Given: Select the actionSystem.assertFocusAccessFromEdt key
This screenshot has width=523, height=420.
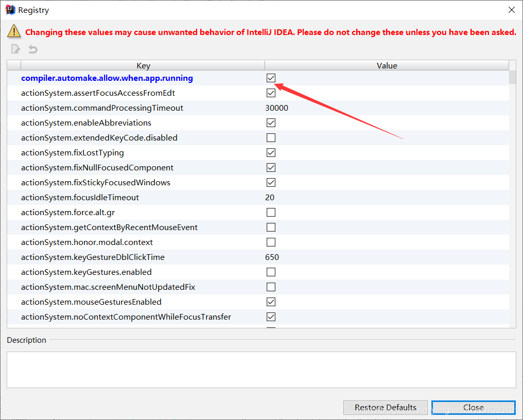Looking at the screenshot, I should pos(98,93).
